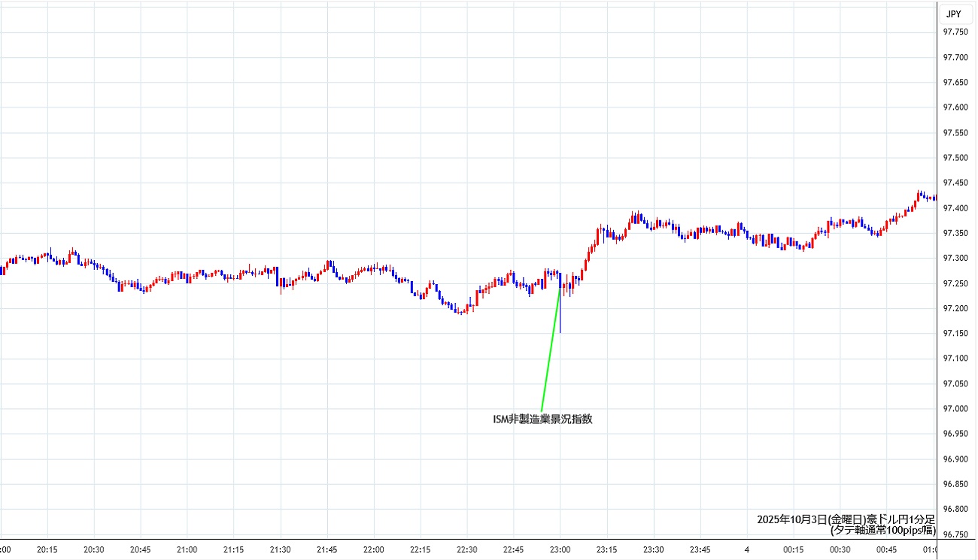Click the 97.250 price axis label
The height and width of the screenshot is (560, 978).
point(955,283)
